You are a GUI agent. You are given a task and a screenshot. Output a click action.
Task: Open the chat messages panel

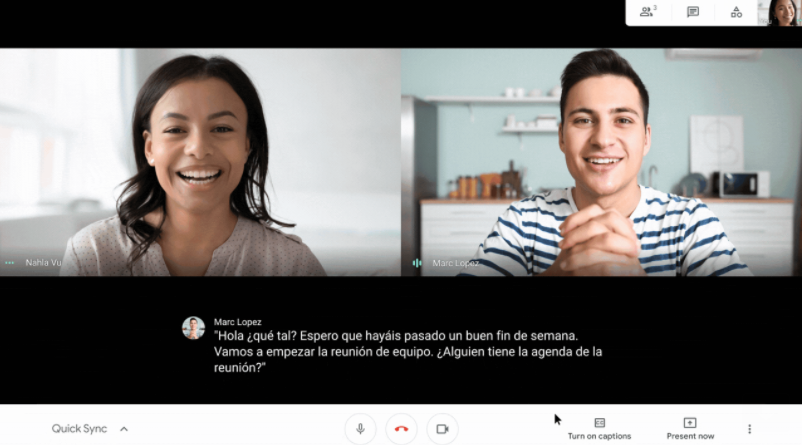(x=692, y=12)
